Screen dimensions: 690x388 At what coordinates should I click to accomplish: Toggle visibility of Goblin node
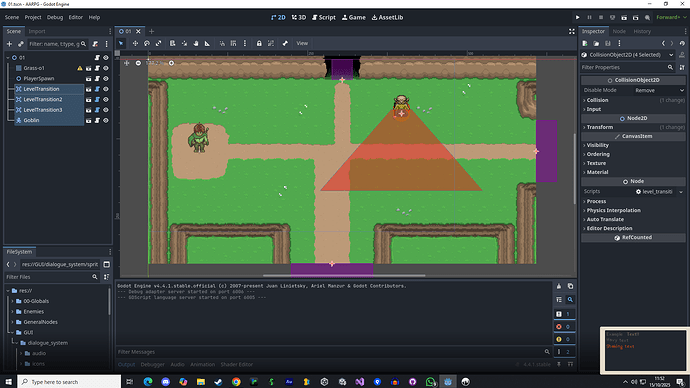click(106, 121)
